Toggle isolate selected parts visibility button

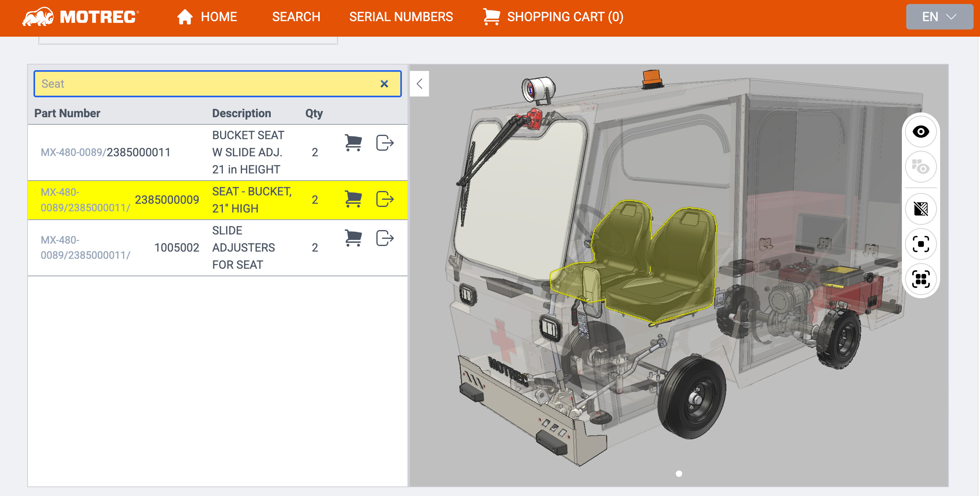click(x=921, y=167)
